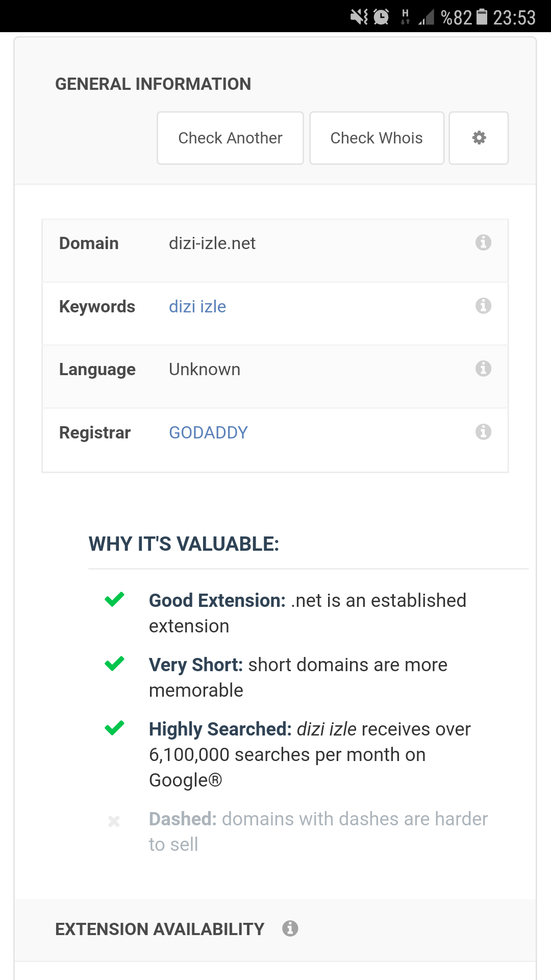551x980 pixels.
Task: Open Extension Availability info icon
Action: tap(290, 928)
